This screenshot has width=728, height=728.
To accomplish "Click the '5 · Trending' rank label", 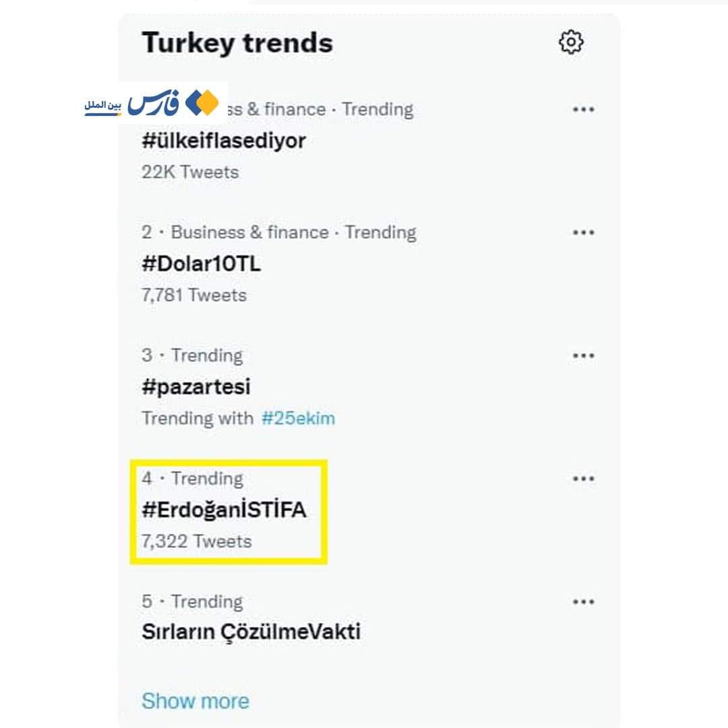I will 192,601.
